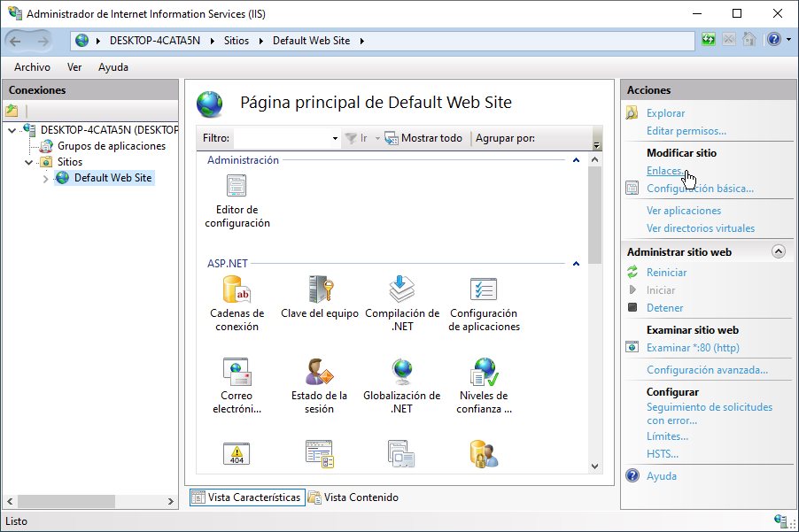799x532 pixels.
Task: Switch to the Vista Características tab
Action: click(x=248, y=497)
